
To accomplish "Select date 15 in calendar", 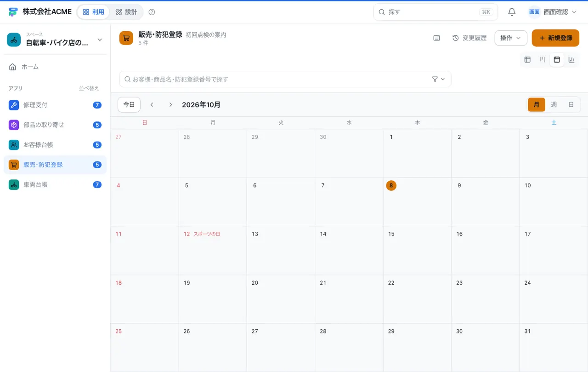I will (x=391, y=234).
